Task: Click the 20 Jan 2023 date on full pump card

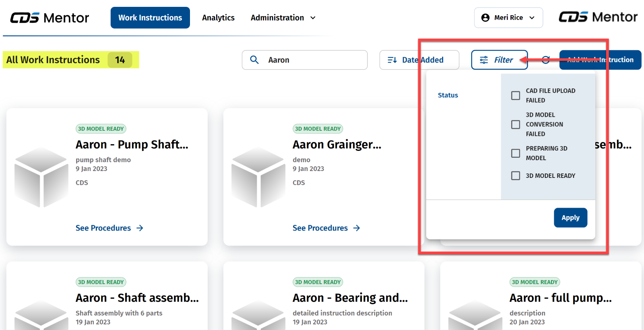Action: pos(527,322)
